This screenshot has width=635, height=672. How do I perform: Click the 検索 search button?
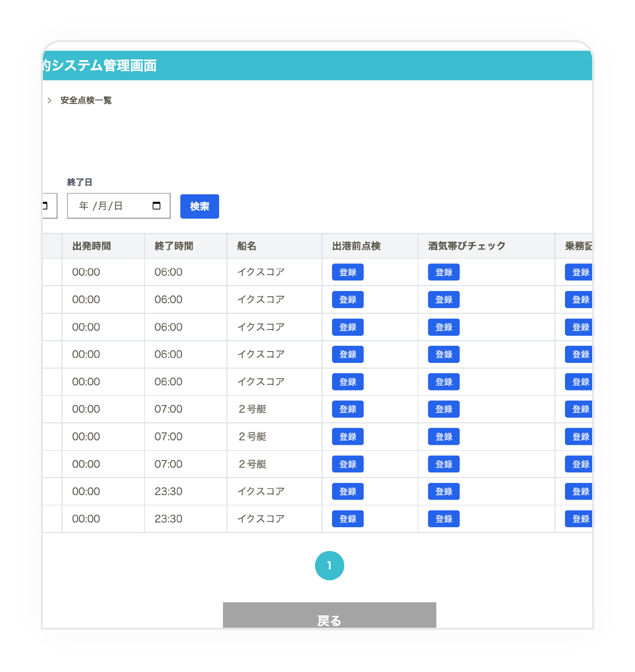pos(199,206)
